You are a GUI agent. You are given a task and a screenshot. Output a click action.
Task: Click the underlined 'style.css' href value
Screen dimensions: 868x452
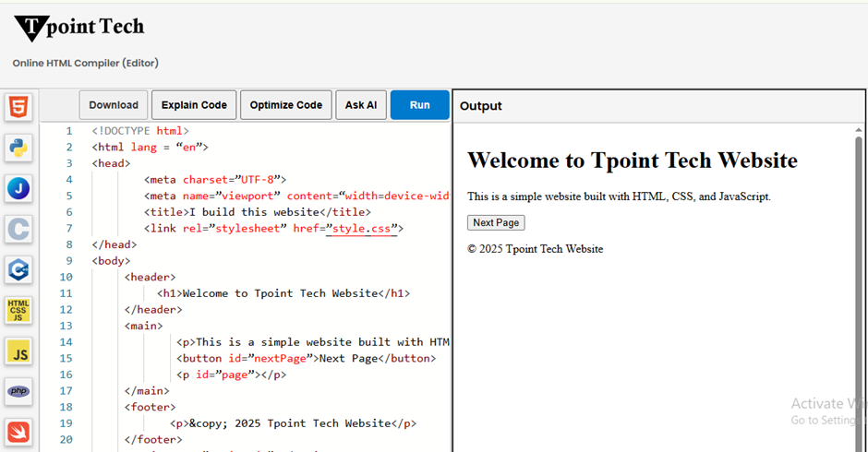[361, 229]
